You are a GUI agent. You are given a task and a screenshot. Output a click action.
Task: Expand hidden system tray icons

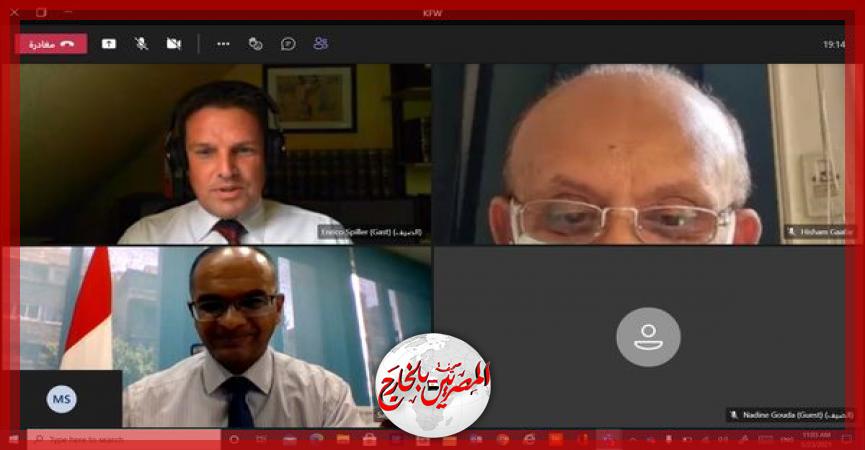633,440
